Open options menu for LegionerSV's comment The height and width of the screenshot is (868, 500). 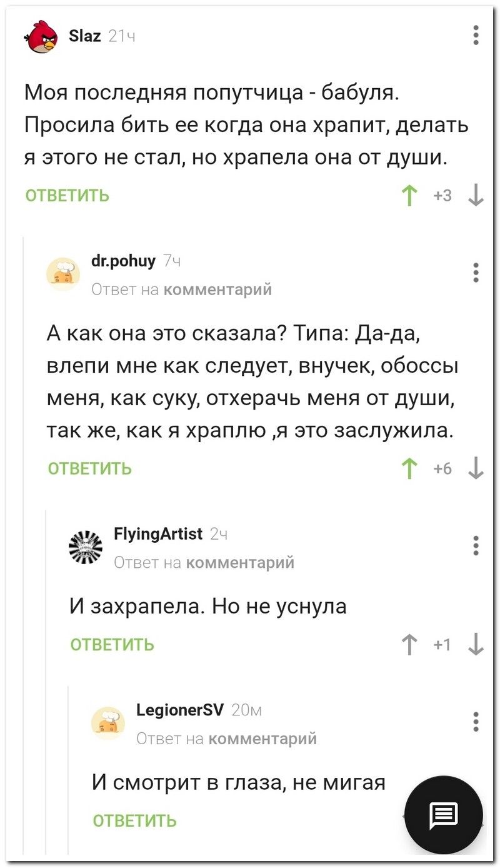coord(476,721)
